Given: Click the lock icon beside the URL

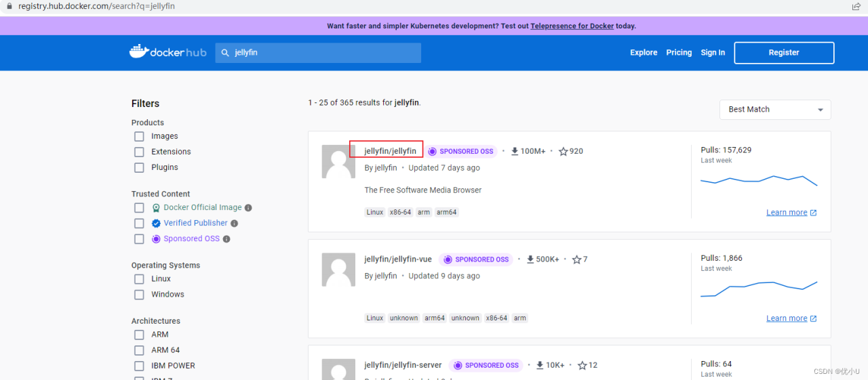Looking at the screenshot, I should tap(8, 6).
